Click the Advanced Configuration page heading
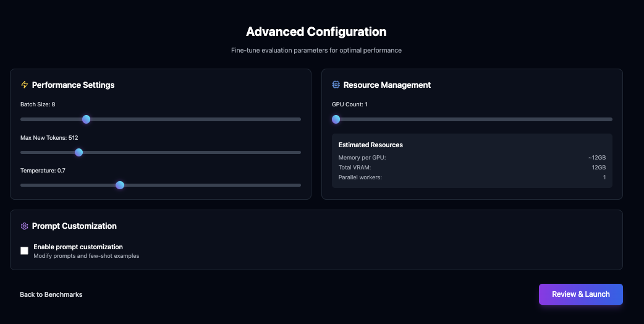 point(316,32)
